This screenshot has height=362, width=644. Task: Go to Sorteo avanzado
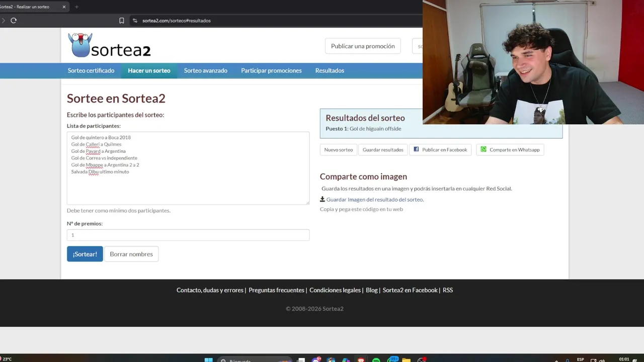coord(206,70)
